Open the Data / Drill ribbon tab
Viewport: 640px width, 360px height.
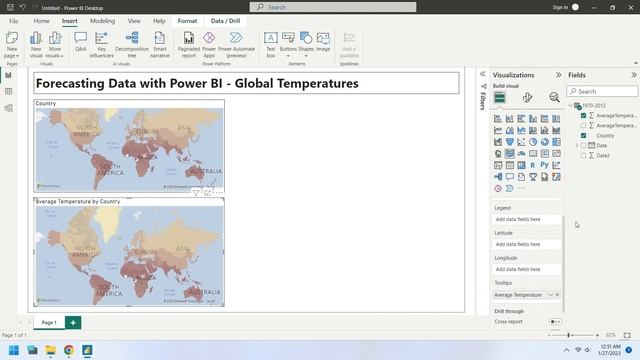(225, 21)
